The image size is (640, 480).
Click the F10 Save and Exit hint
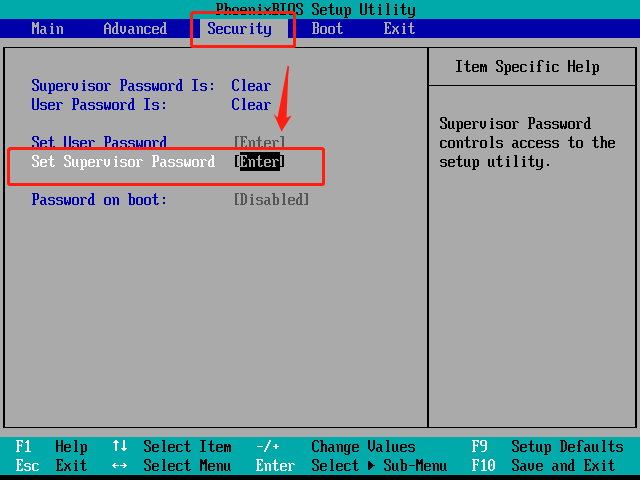[x=543, y=465]
